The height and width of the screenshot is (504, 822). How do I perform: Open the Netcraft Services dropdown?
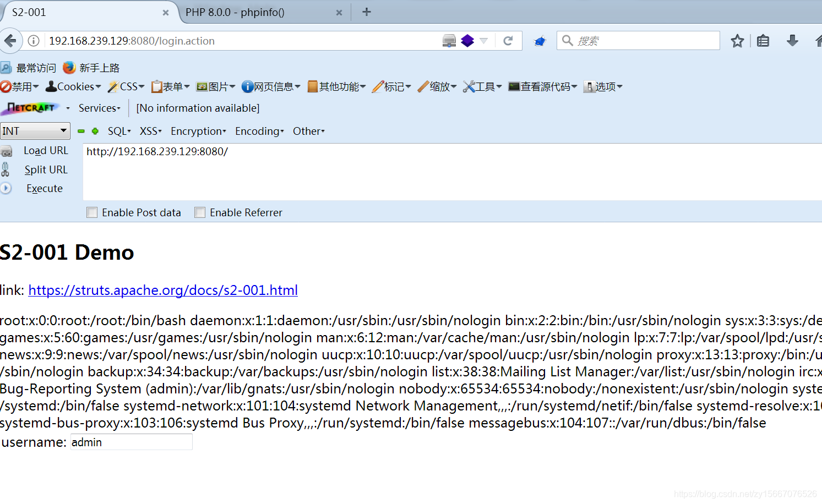(x=100, y=108)
